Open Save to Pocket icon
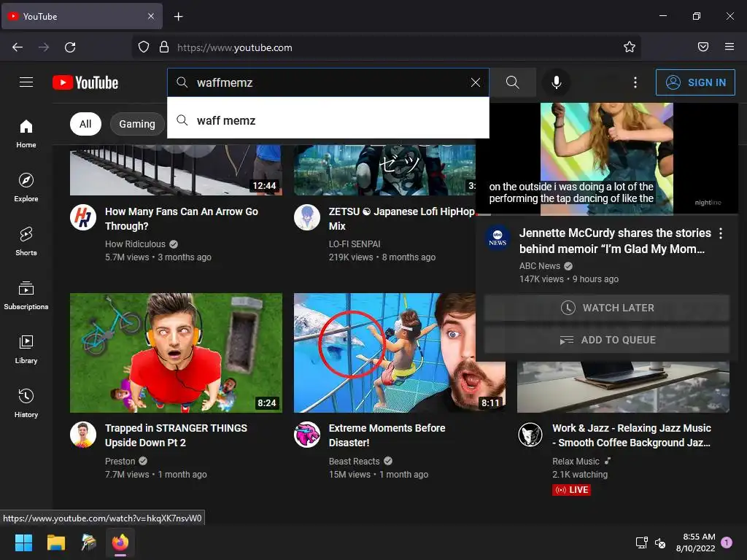The height and width of the screenshot is (560, 747). pyautogui.click(x=703, y=47)
